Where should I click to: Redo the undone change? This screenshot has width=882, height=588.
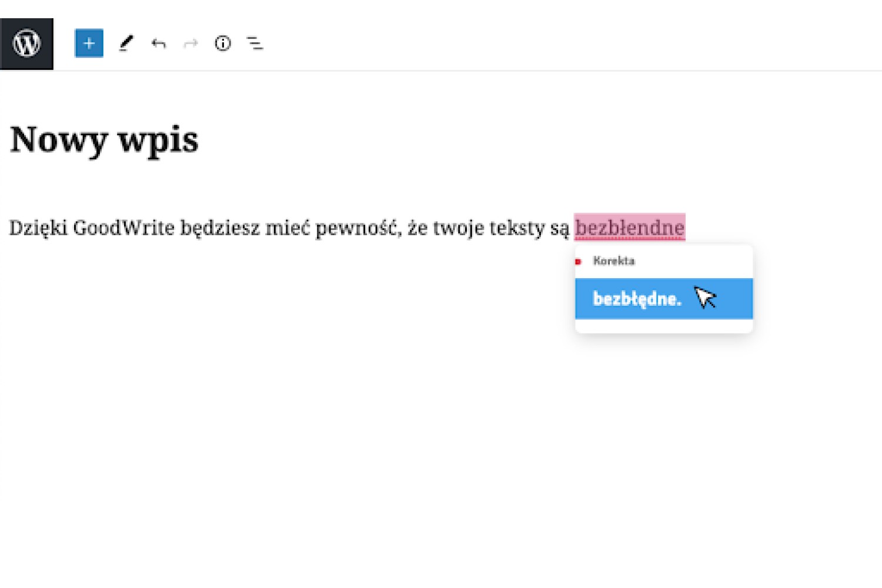[x=191, y=44]
